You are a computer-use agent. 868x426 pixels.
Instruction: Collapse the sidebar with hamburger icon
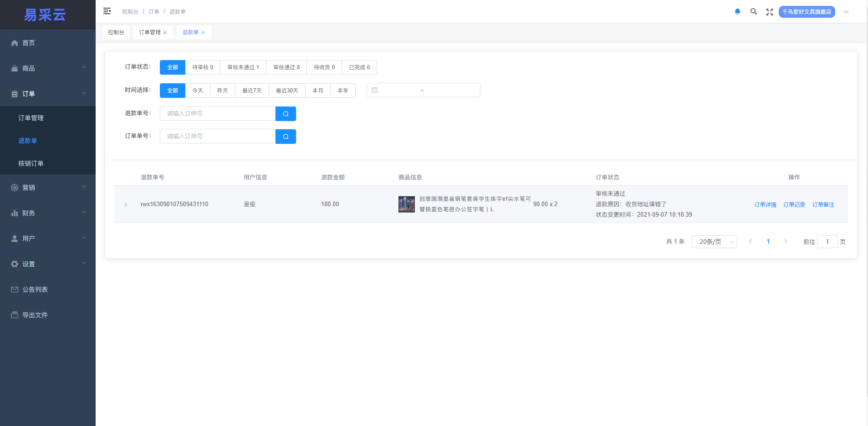(x=107, y=11)
